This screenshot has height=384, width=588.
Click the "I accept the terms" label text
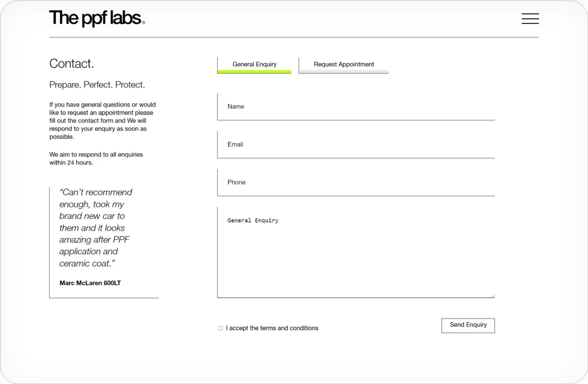[272, 328]
